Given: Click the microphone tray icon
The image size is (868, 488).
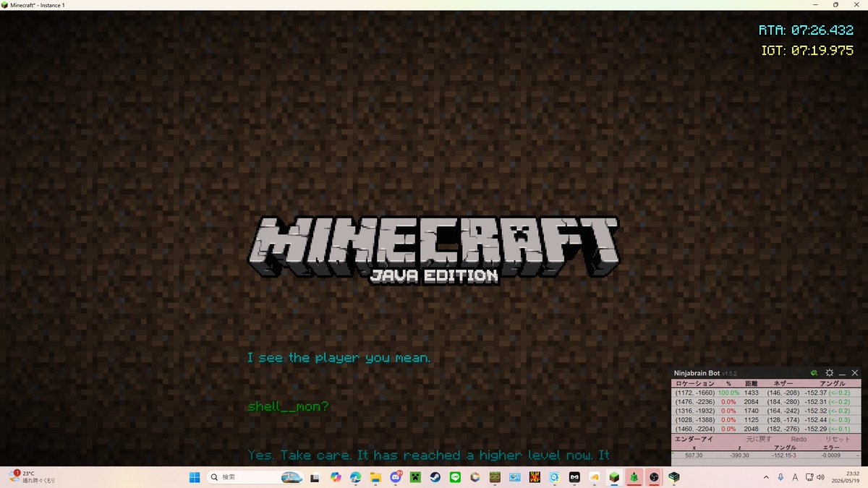Looking at the screenshot, I should [781, 477].
